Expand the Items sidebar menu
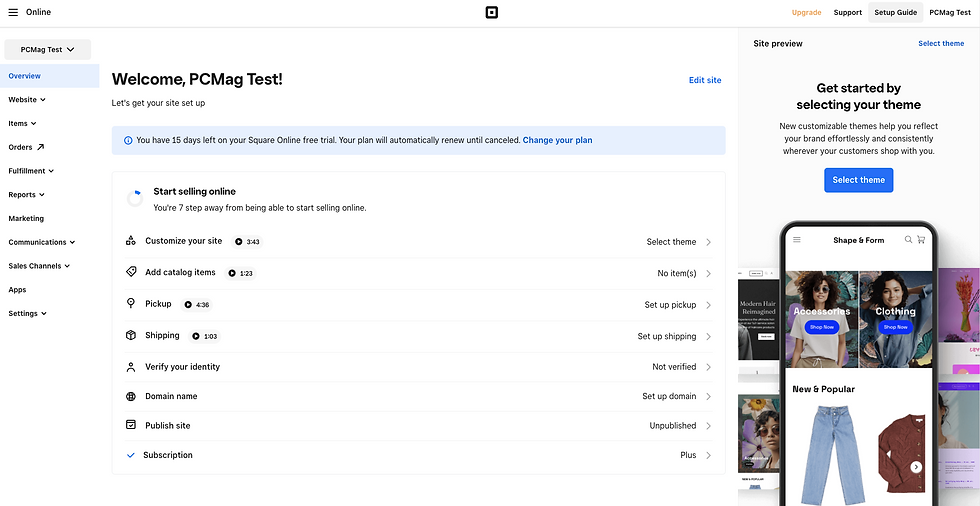This screenshot has height=506, width=980. tap(22, 123)
